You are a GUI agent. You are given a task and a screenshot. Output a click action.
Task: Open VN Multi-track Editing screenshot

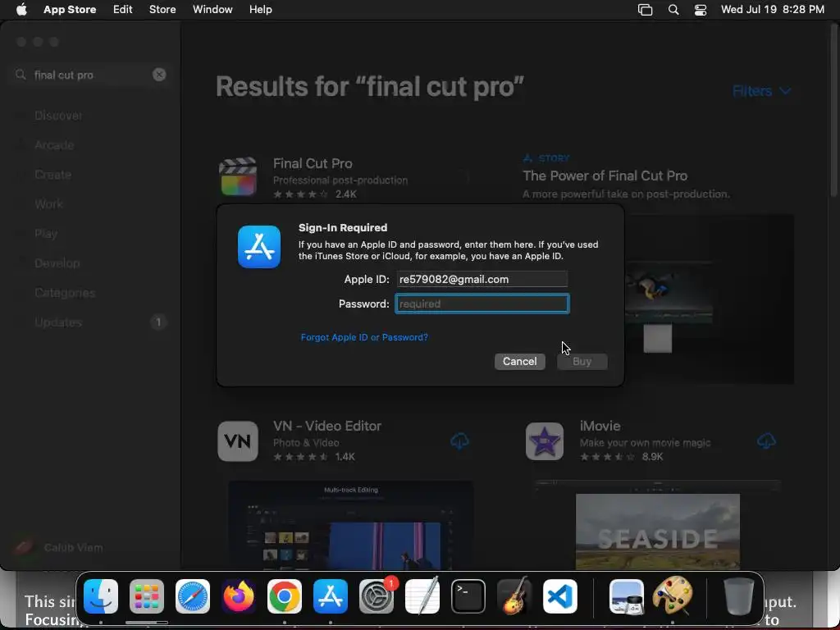(x=351, y=525)
